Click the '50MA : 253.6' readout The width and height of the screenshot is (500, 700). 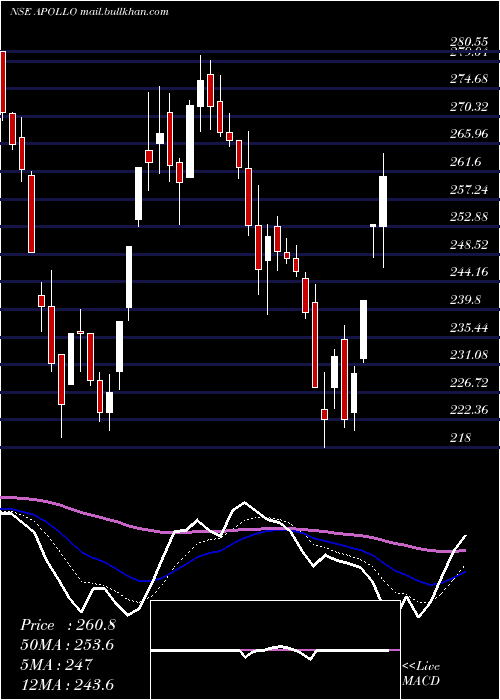click(67, 645)
